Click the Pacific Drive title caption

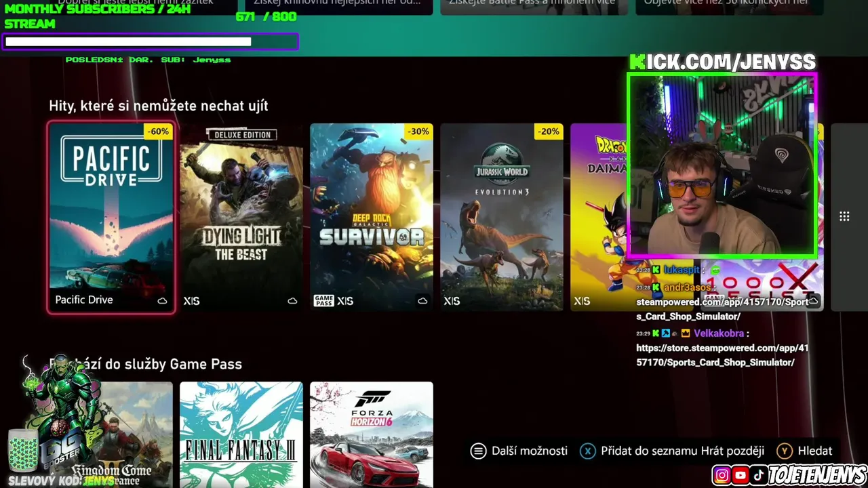coord(84,300)
